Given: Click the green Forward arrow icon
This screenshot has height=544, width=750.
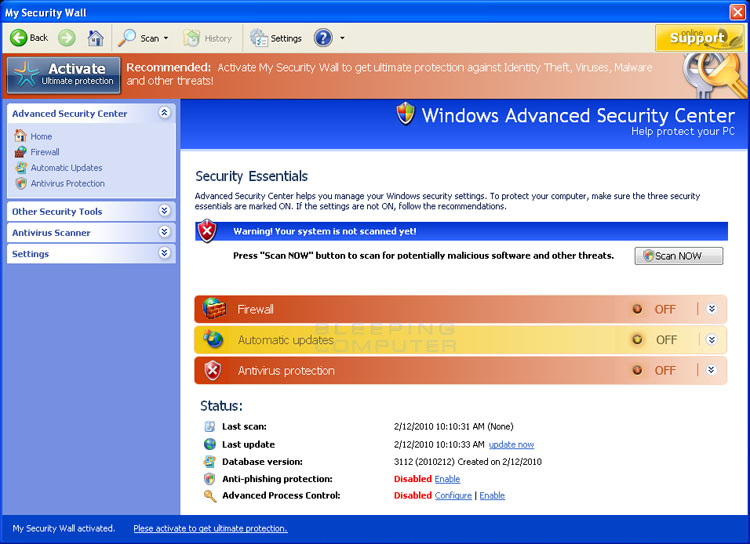Looking at the screenshot, I should click(x=67, y=38).
